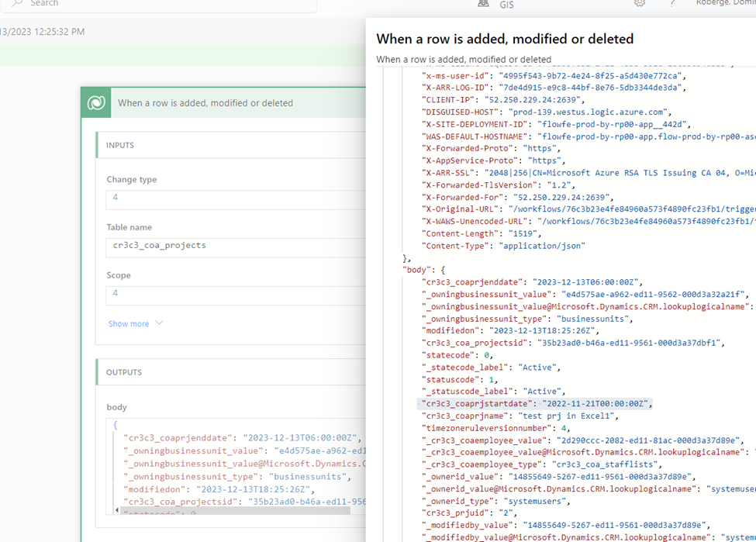
Task: Click the Table name label
Action: pyautogui.click(x=129, y=227)
